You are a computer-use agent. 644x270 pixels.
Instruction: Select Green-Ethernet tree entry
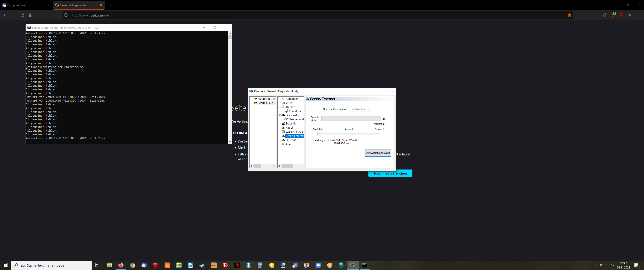294,136
